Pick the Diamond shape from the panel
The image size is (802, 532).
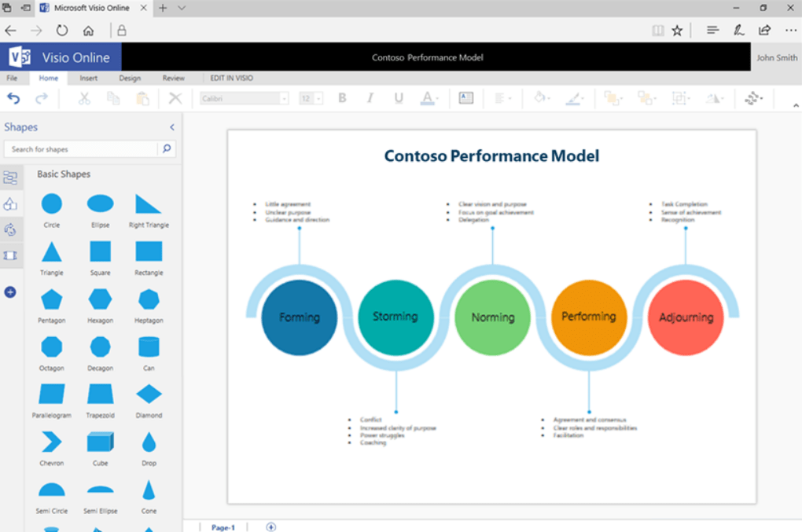149,394
